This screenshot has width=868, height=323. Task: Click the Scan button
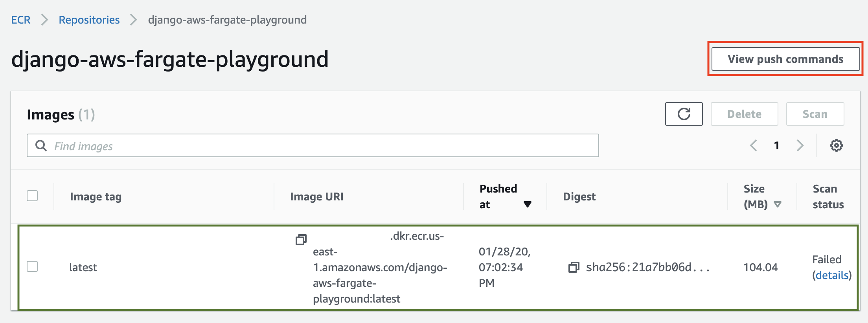click(815, 114)
